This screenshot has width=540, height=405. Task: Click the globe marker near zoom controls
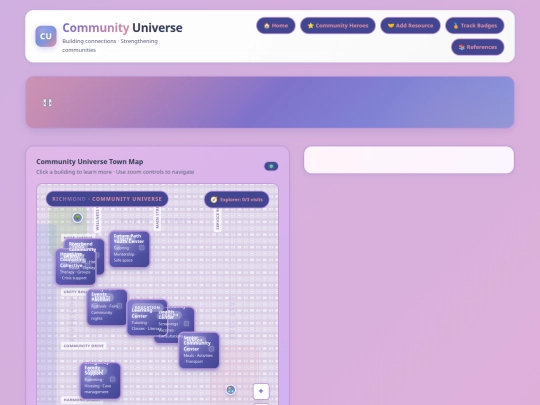pyautogui.click(x=231, y=390)
